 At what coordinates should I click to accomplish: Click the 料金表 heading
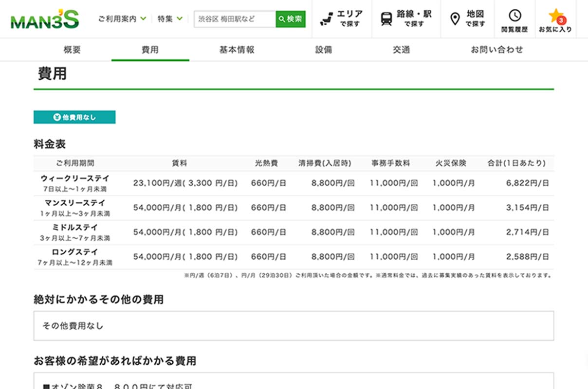pyautogui.click(x=50, y=144)
